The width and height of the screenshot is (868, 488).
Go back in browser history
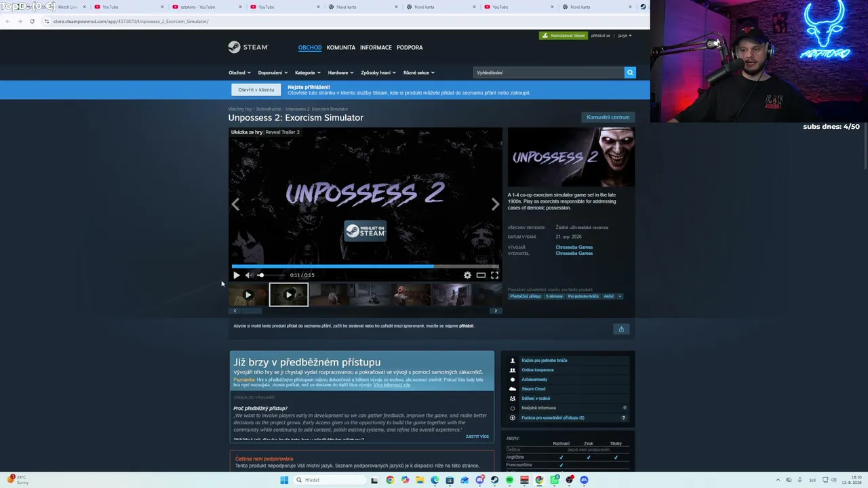click(x=7, y=21)
